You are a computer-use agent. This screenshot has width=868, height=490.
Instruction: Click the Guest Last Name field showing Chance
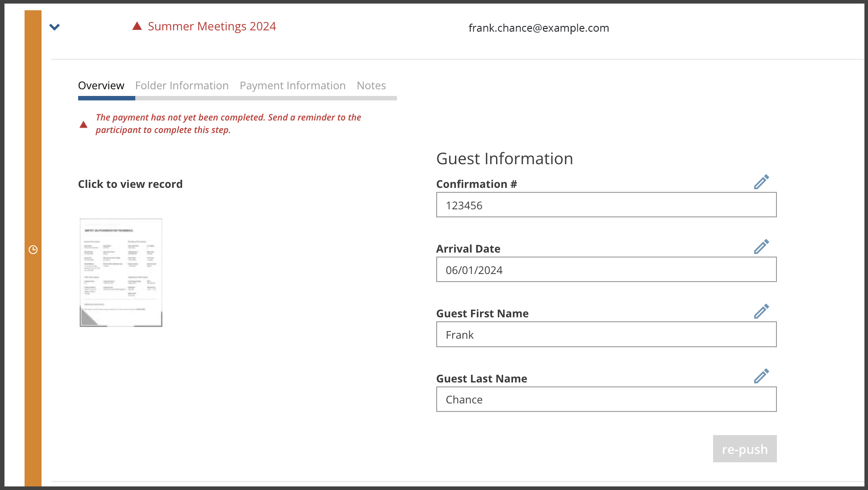(x=606, y=399)
